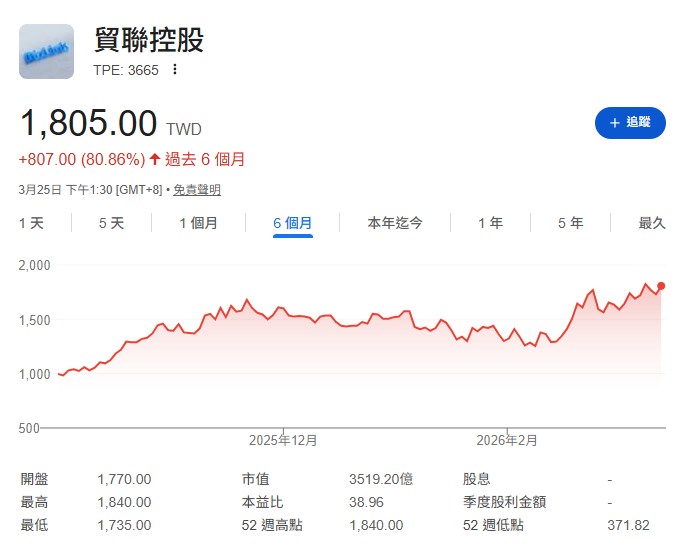Switch to the 1 天 tab
Image resolution: width=676 pixels, height=555 pixels.
(31, 223)
